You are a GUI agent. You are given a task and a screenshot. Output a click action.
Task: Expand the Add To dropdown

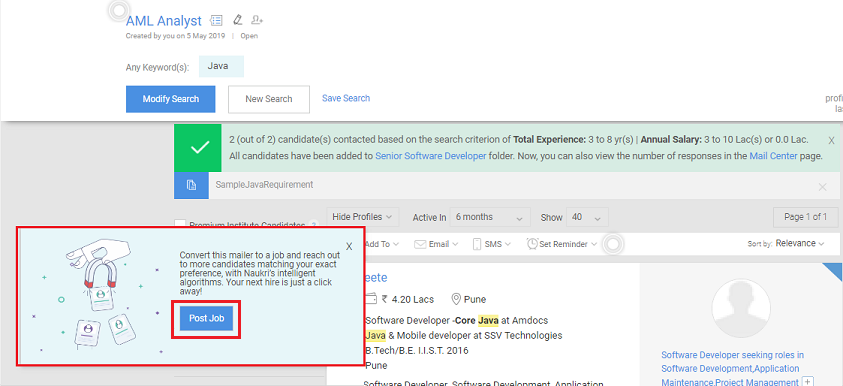[381, 244]
